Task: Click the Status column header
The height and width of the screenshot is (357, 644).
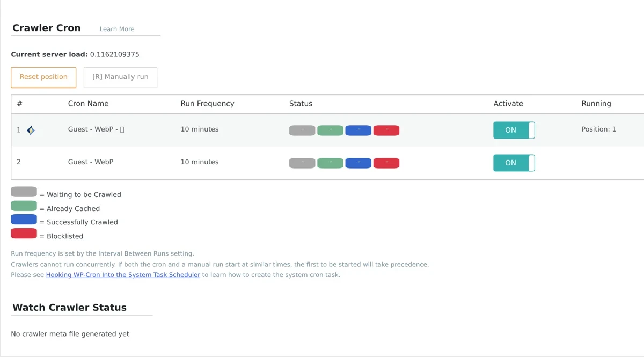Action: tap(301, 104)
